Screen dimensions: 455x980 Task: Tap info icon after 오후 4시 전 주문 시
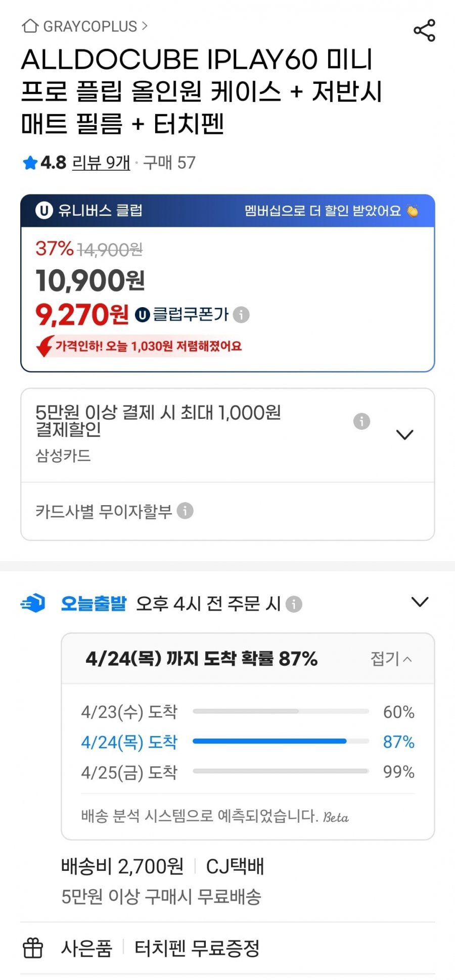tap(294, 604)
